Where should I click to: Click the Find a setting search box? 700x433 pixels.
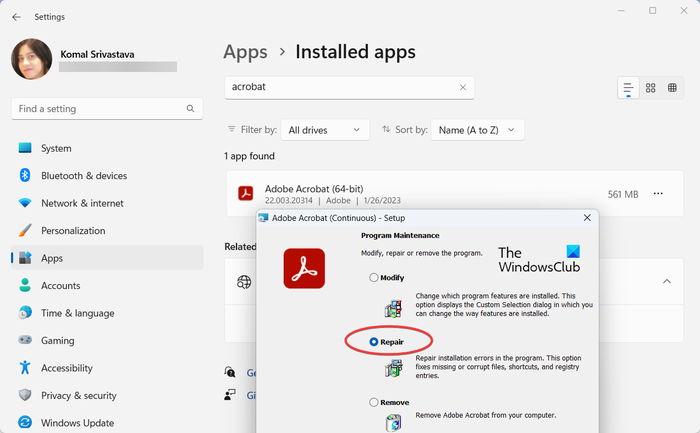(x=107, y=108)
